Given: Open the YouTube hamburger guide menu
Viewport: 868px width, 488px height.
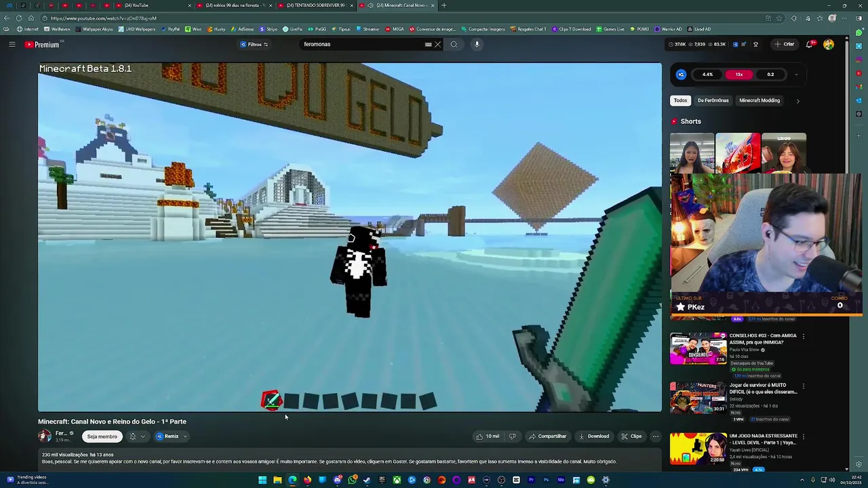Looking at the screenshot, I should coord(12,45).
